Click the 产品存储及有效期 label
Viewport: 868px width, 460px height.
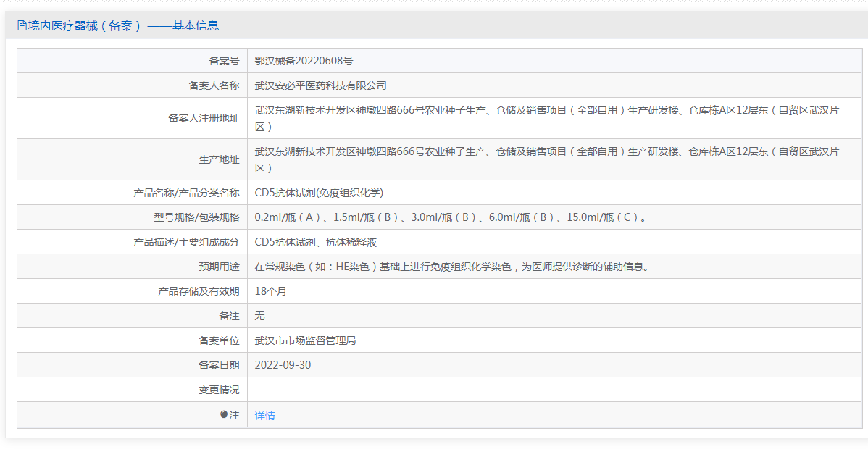click(199, 291)
